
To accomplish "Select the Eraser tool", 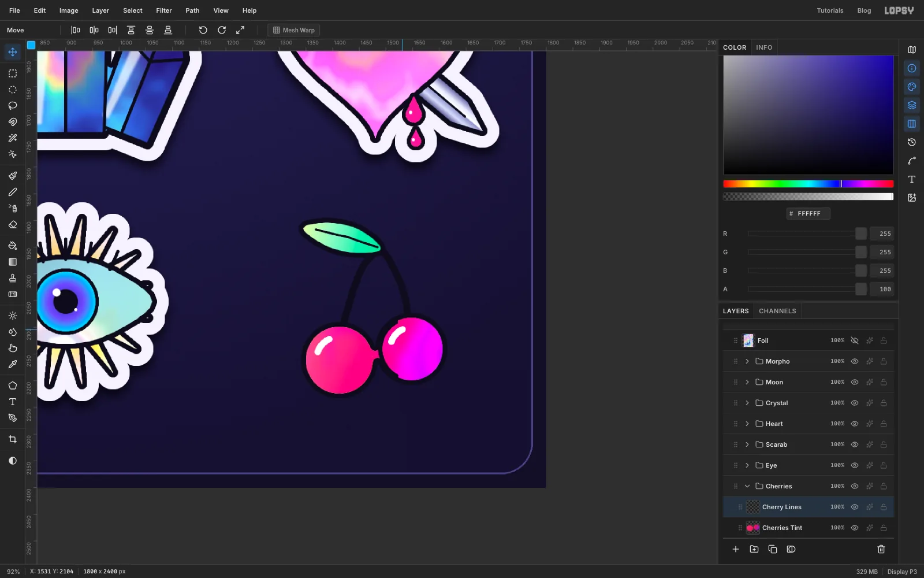I will [x=13, y=224].
